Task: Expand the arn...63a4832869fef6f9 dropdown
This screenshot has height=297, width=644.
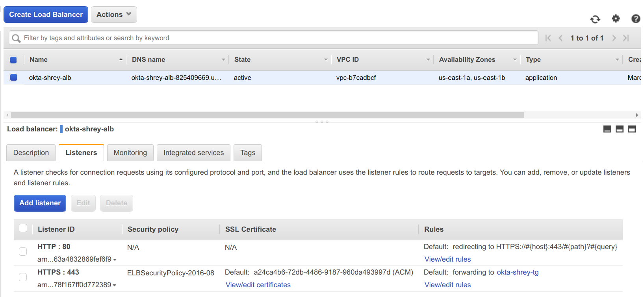Action: (115, 260)
